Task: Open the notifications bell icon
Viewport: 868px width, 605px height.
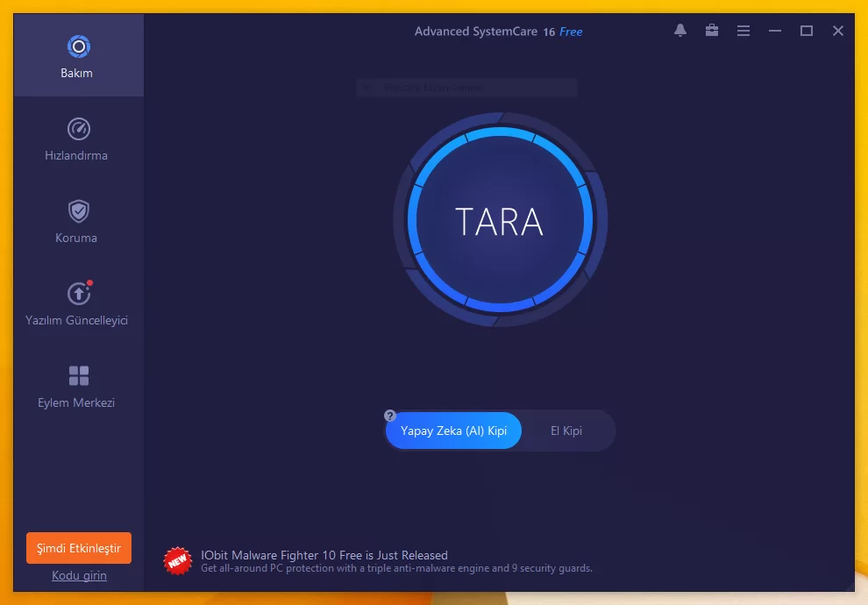Action: 680,31
